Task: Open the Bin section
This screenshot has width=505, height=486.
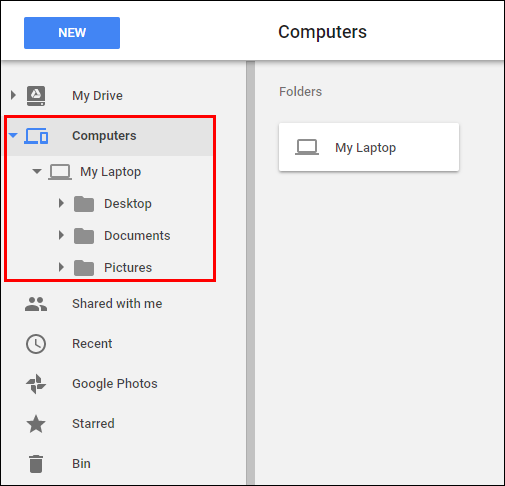Action: coord(81,464)
